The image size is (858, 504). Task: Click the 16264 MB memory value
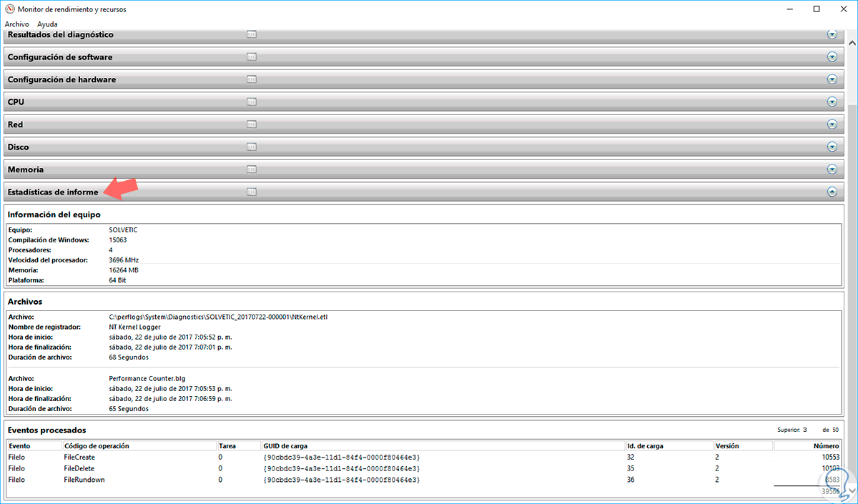point(124,270)
